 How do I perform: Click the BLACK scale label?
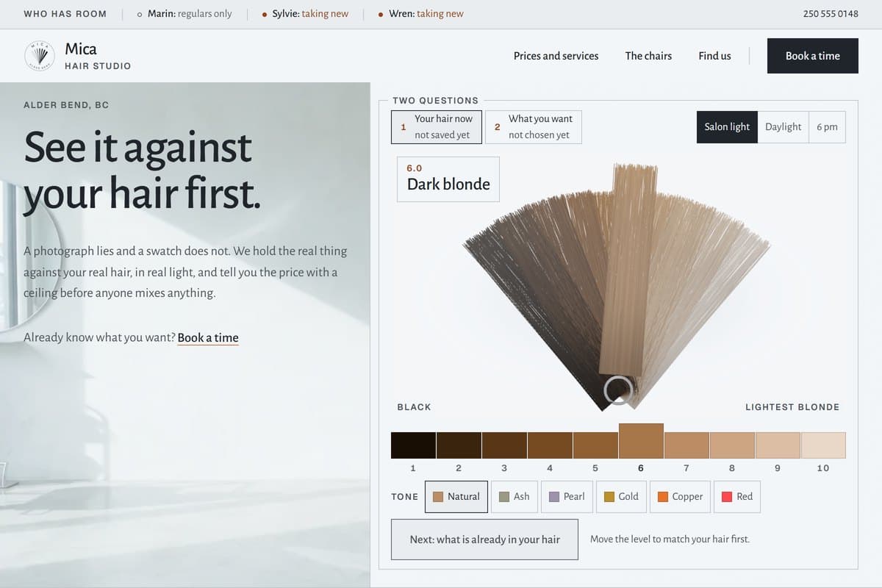click(414, 407)
